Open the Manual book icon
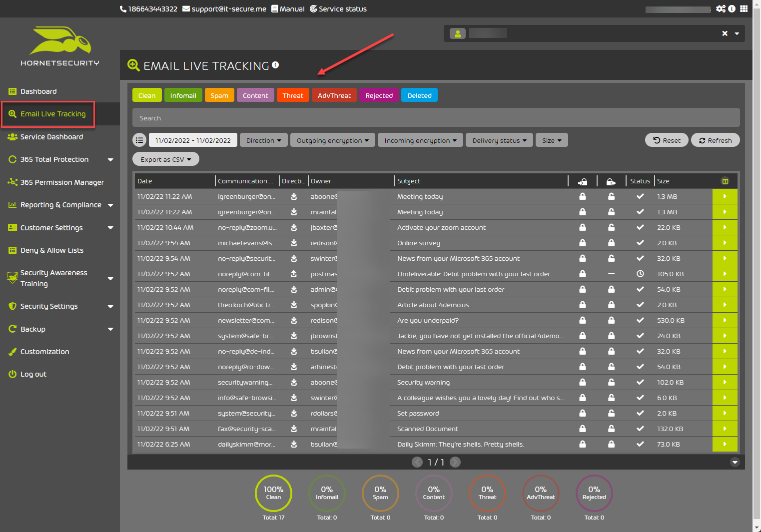The image size is (761, 532). [x=275, y=9]
